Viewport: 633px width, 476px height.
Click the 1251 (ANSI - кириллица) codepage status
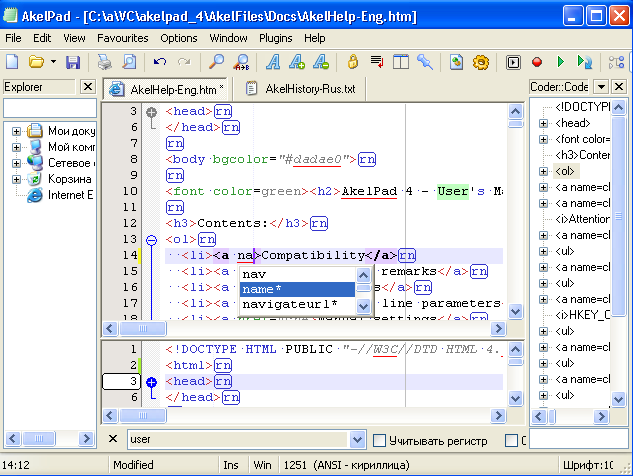[346, 465]
